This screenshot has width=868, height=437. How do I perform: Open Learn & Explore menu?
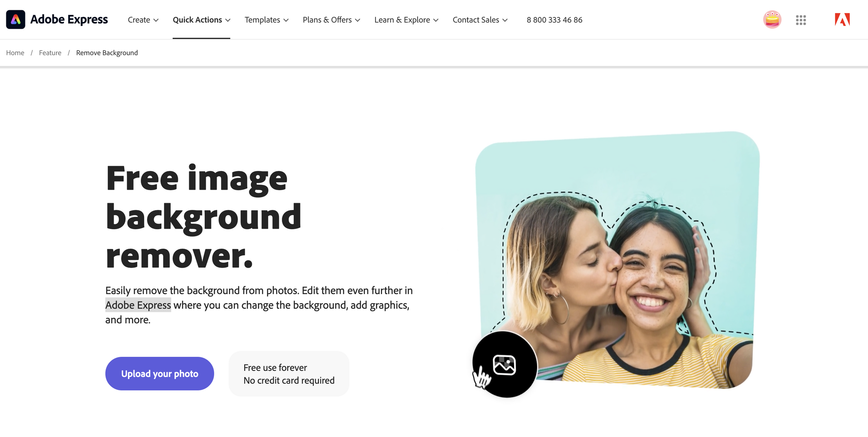[406, 20]
